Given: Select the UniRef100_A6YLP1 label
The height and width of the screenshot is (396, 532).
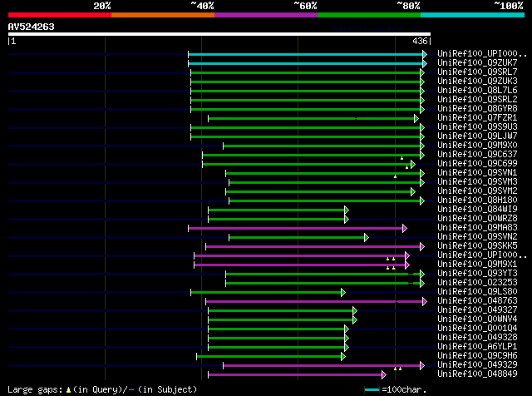Looking at the screenshot, I should coord(477,347).
